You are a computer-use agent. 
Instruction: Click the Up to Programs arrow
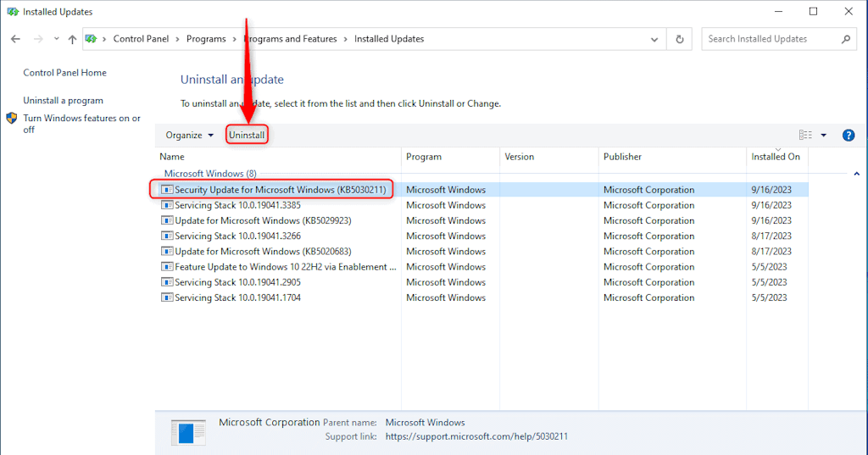coord(72,39)
